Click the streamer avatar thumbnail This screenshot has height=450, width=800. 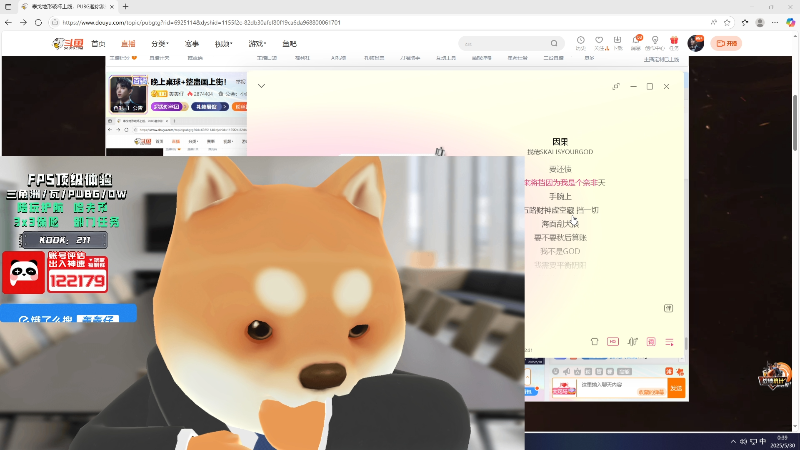coord(128,94)
